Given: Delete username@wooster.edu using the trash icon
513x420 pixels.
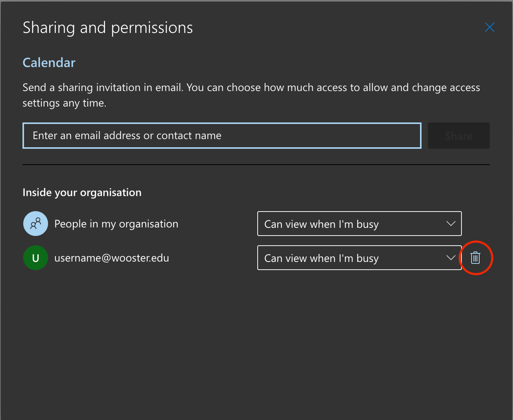Looking at the screenshot, I should [475, 258].
